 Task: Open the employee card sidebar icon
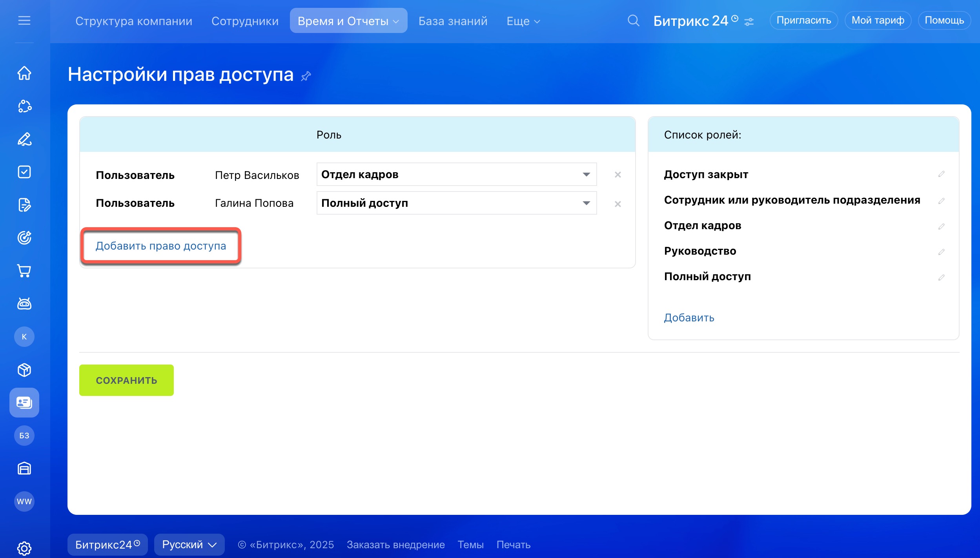24,403
